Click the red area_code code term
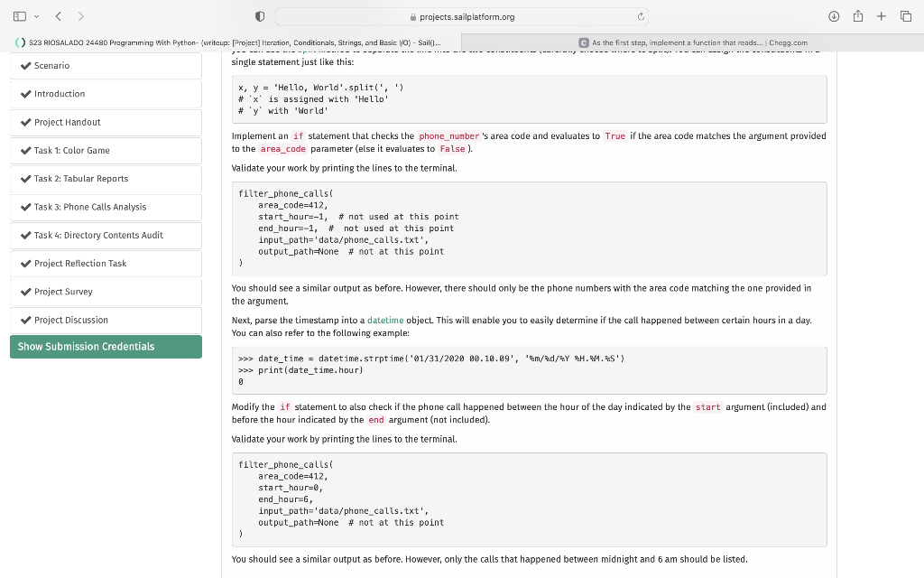Image resolution: width=924 pixels, height=578 pixels. click(x=283, y=149)
